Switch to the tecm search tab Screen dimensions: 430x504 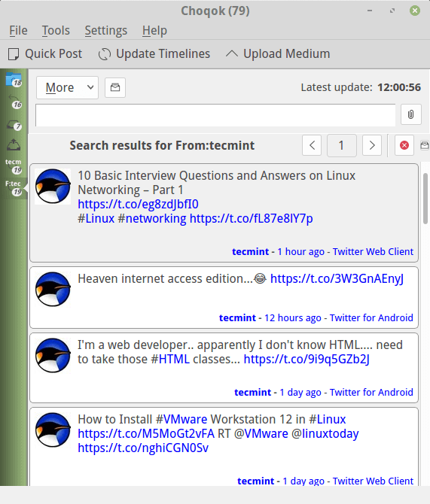[x=14, y=165]
